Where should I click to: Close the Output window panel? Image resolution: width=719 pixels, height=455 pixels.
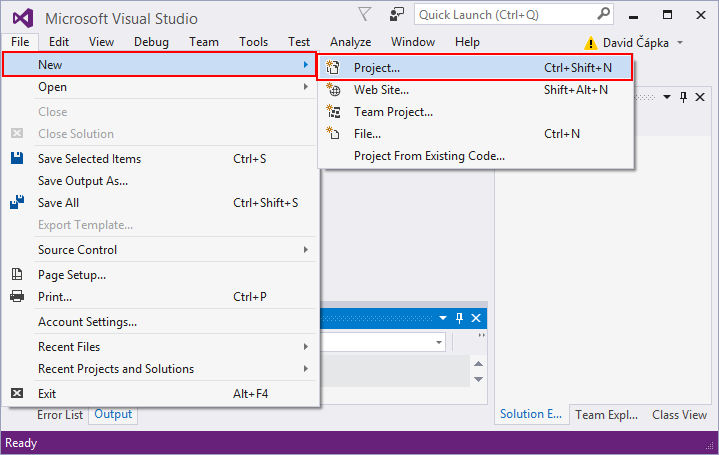click(476, 318)
